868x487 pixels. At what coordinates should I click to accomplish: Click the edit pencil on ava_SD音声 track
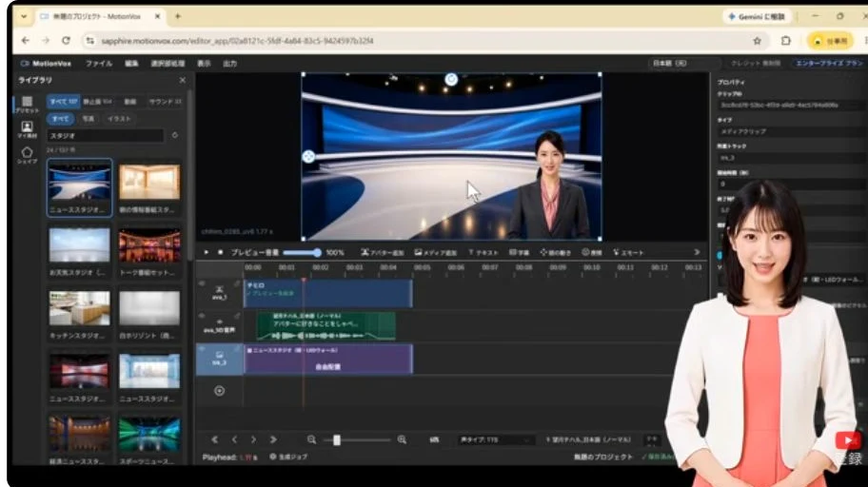pyautogui.click(x=237, y=316)
